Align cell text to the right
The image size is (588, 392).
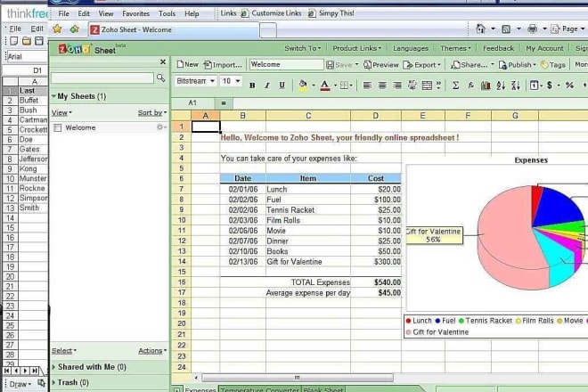[x=397, y=86]
